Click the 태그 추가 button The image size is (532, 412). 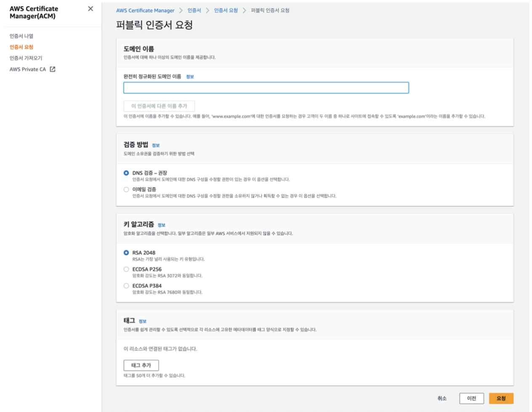[141, 365]
